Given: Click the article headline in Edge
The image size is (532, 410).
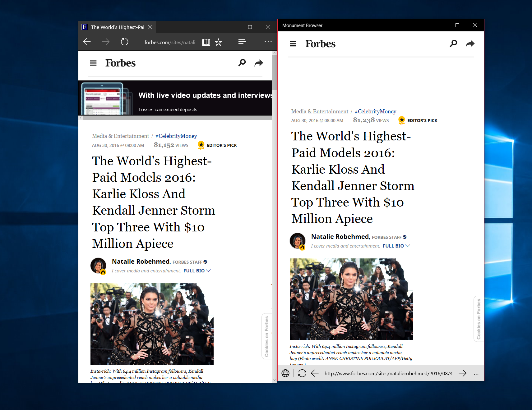Looking at the screenshot, I should click(x=153, y=202).
